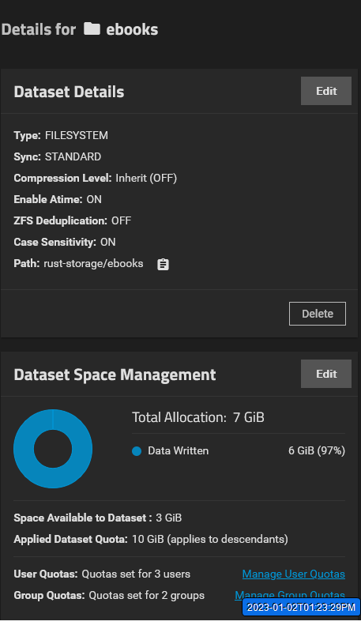Copy the rust-storage/ebooks path to clipboard

163,264
